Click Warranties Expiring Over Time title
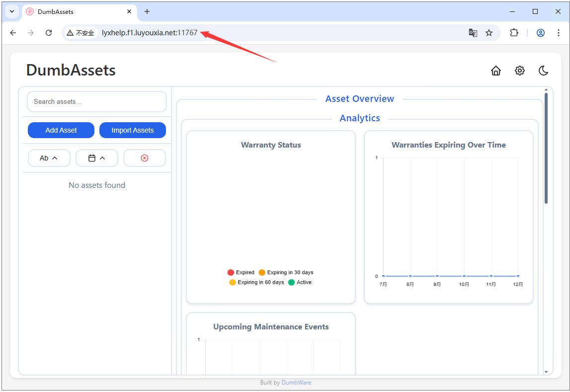This screenshot has width=570, height=392. 449,145
